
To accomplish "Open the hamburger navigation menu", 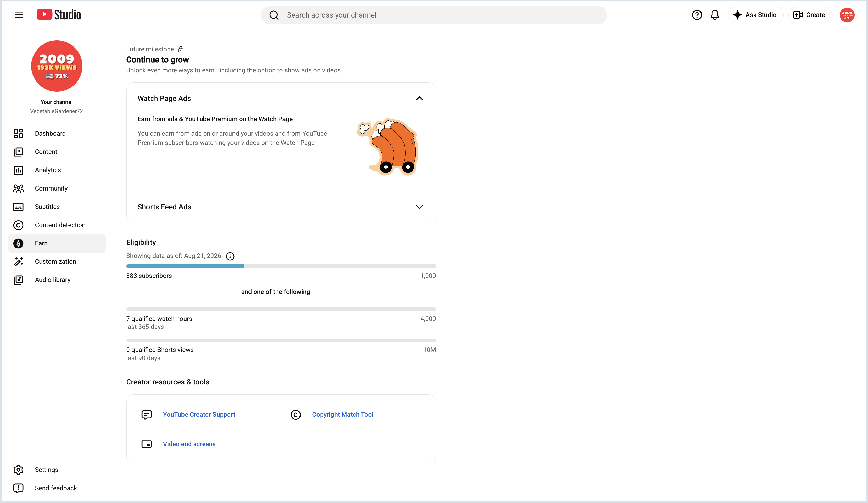I will (x=19, y=15).
